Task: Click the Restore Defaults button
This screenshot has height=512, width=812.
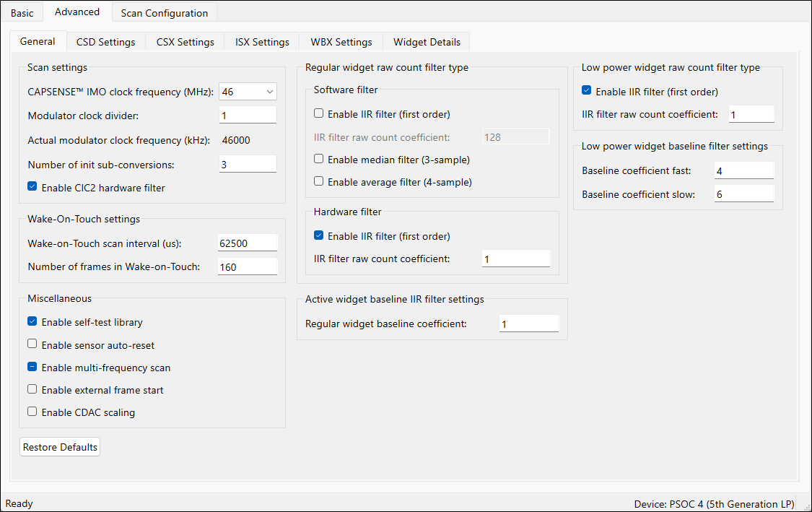Action: [x=60, y=447]
